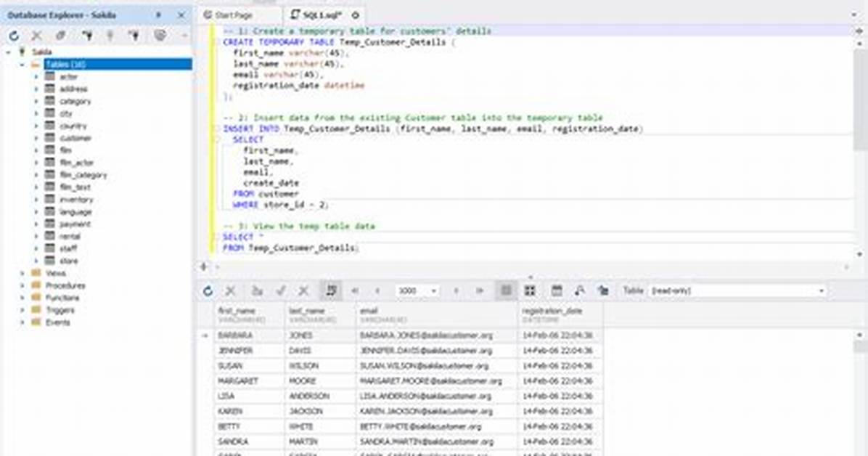The width and height of the screenshot is (868, 456).
Task: Expand the Functions folder
Action: tap(22, 298)
